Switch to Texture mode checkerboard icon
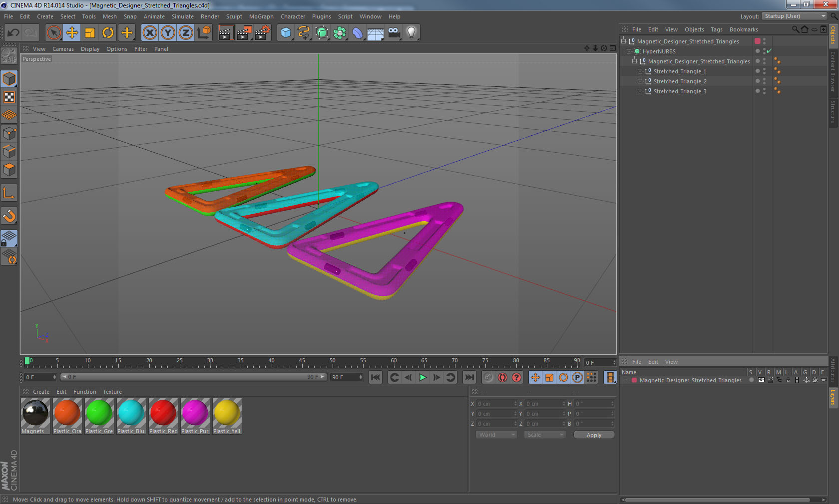 9,97
